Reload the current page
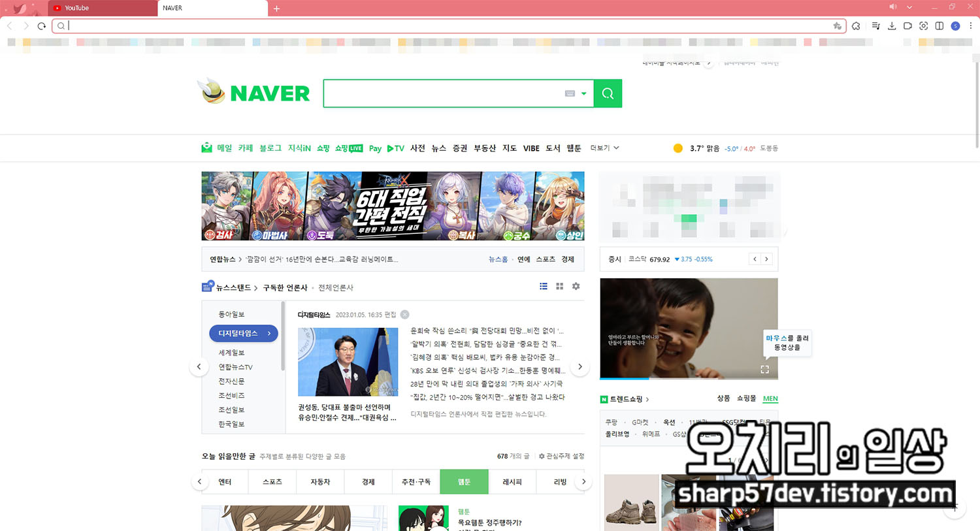This screenshot has height=531, width=980. tap(42, 26)
